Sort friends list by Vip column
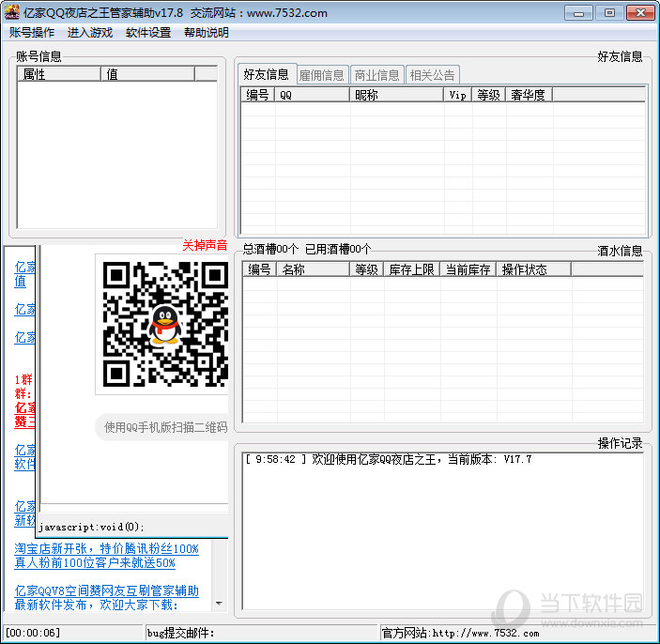The image size is (660, 644). coord(458,95)
